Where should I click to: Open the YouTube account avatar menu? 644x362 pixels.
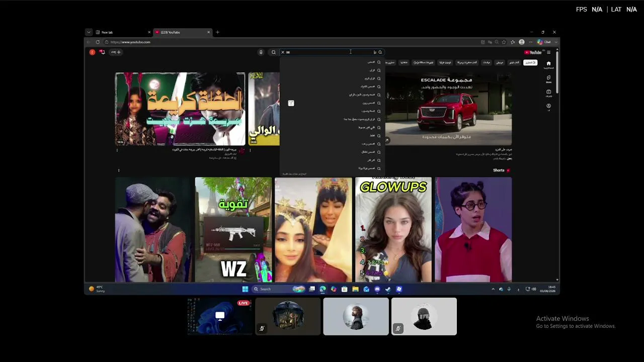pos(92,52)
